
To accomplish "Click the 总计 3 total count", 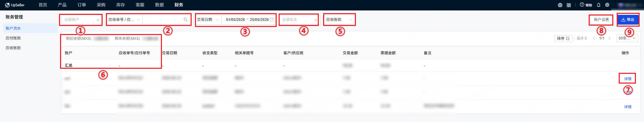I will coord(582,38).
